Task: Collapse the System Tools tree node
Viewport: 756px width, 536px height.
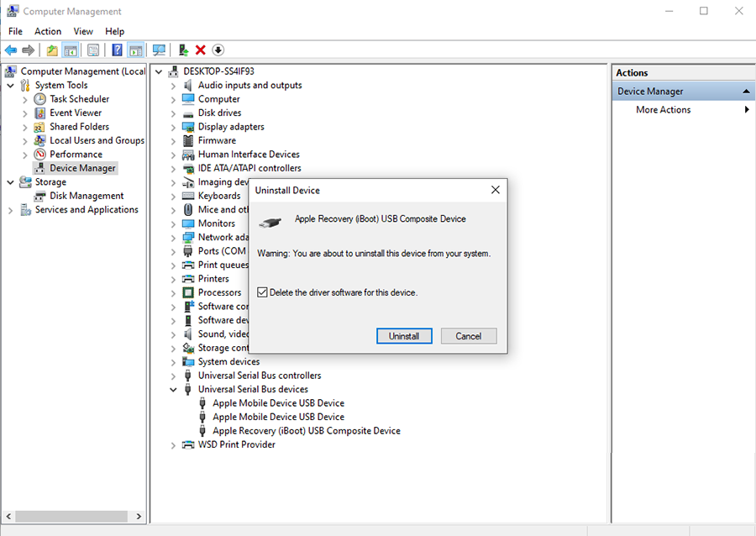Action: click(10, 86)
